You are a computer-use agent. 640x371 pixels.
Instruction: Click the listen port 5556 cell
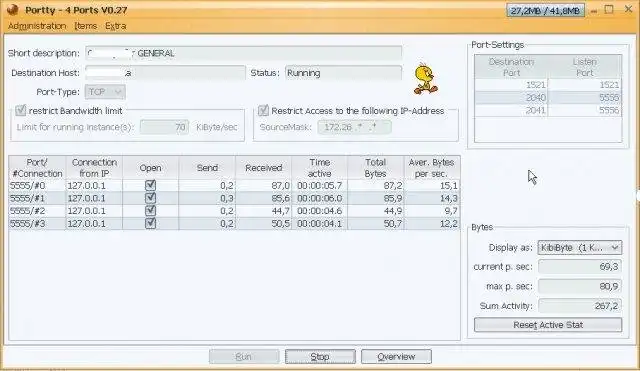(584, 110)
